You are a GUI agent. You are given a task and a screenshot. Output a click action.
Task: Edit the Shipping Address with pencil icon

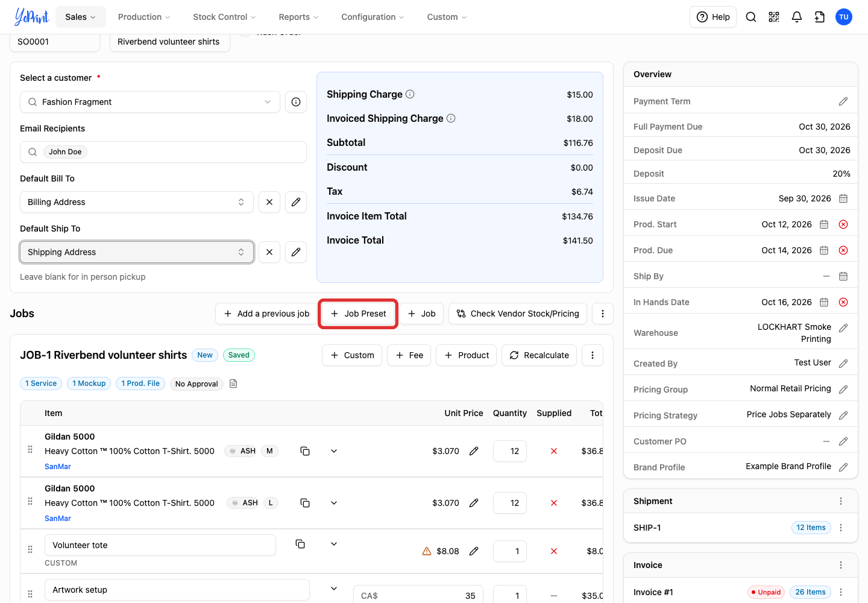coord(296,252)
